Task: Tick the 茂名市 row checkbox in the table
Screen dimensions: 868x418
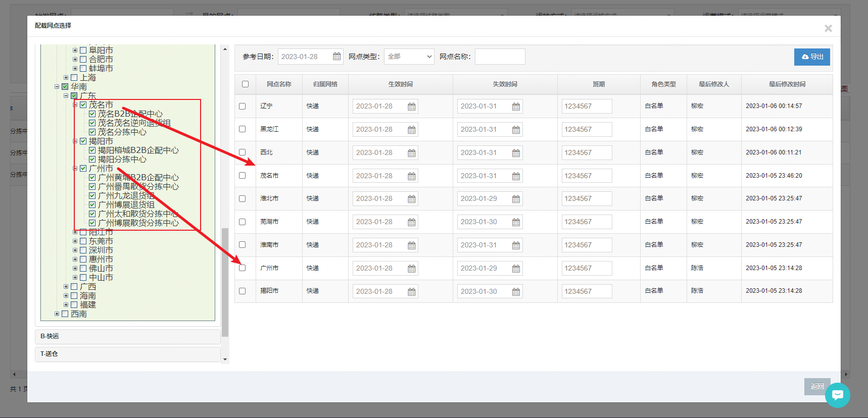Action: tap(242, 176)
